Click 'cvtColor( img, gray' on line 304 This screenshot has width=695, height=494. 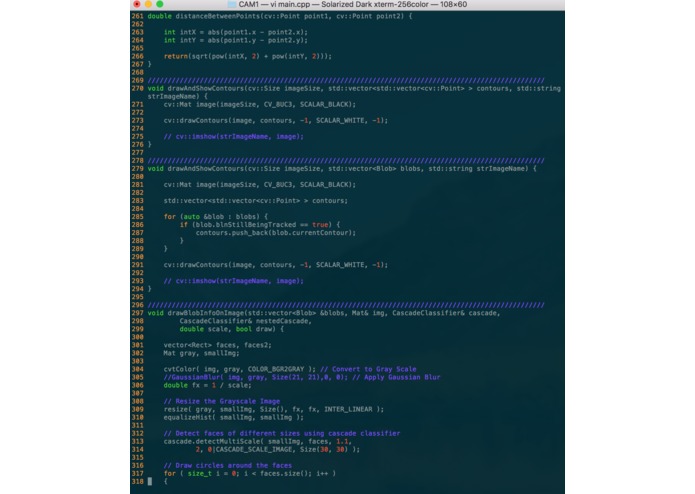[203, 369]
